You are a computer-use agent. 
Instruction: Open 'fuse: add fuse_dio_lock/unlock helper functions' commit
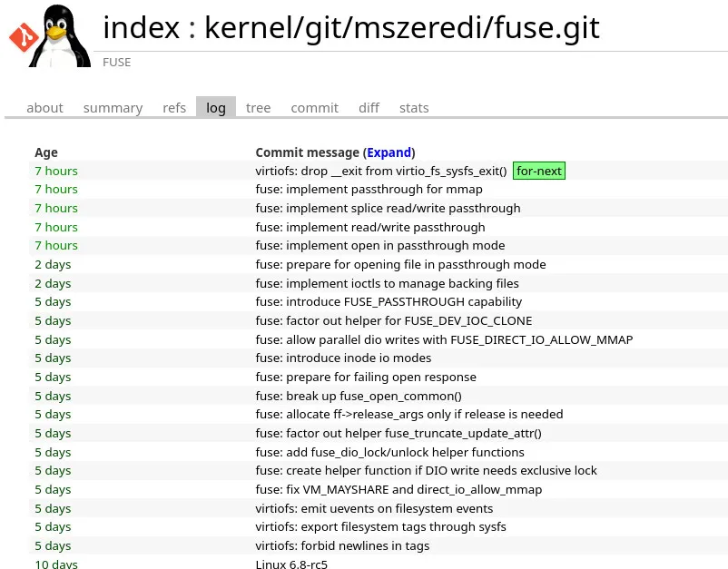point(389,452)
